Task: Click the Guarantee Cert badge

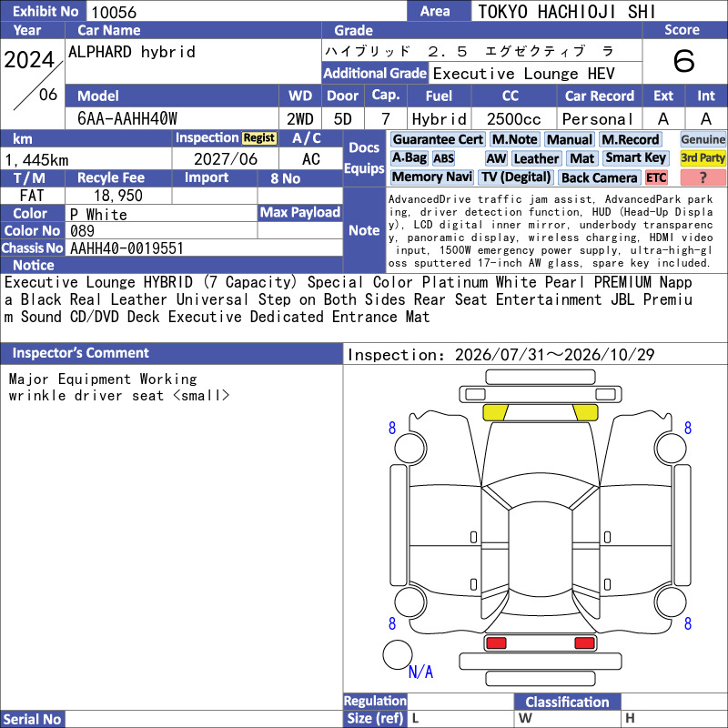Action: tap(438, 139)
